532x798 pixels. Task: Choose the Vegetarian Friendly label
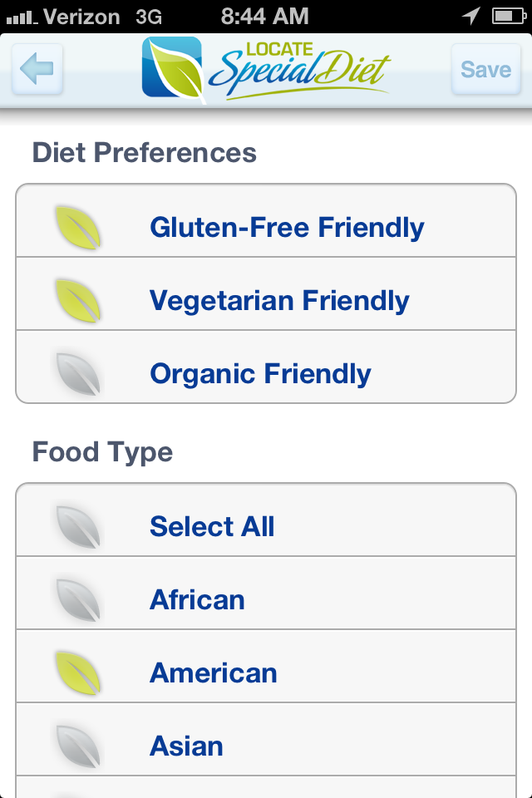tap(279, 301)
